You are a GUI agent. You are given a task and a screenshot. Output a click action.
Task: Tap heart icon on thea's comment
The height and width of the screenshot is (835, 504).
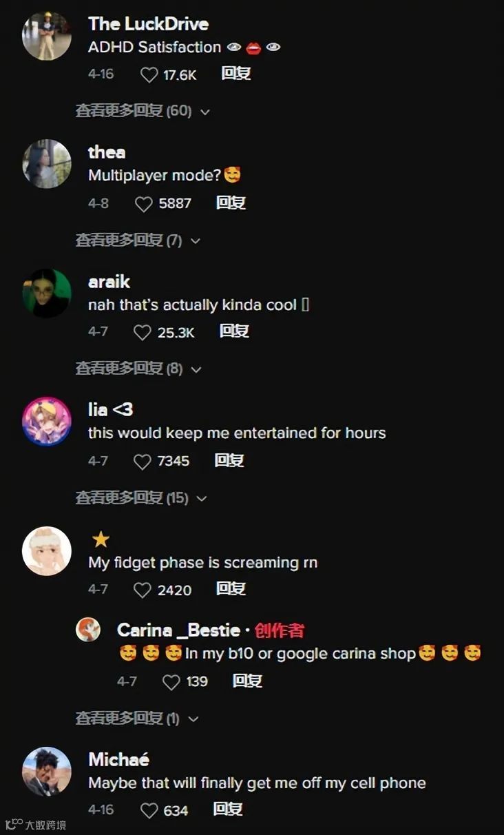click(x=143, y=204)
